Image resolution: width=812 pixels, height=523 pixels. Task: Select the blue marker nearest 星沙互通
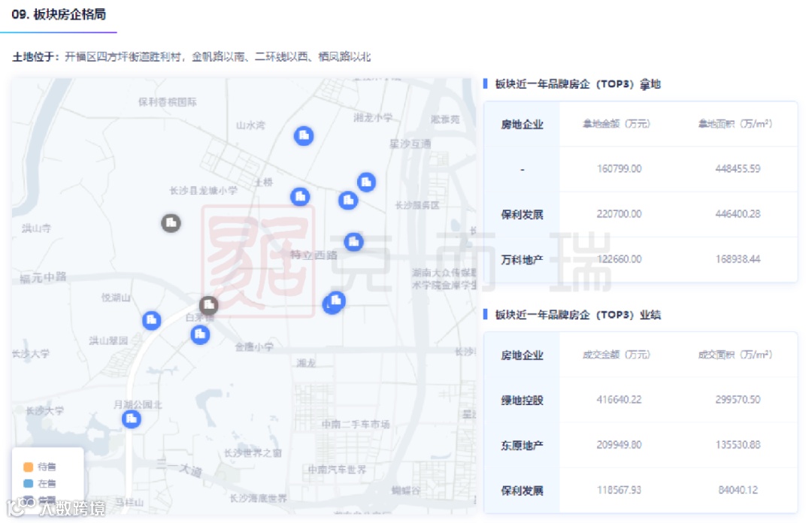[x=366, y=182]
